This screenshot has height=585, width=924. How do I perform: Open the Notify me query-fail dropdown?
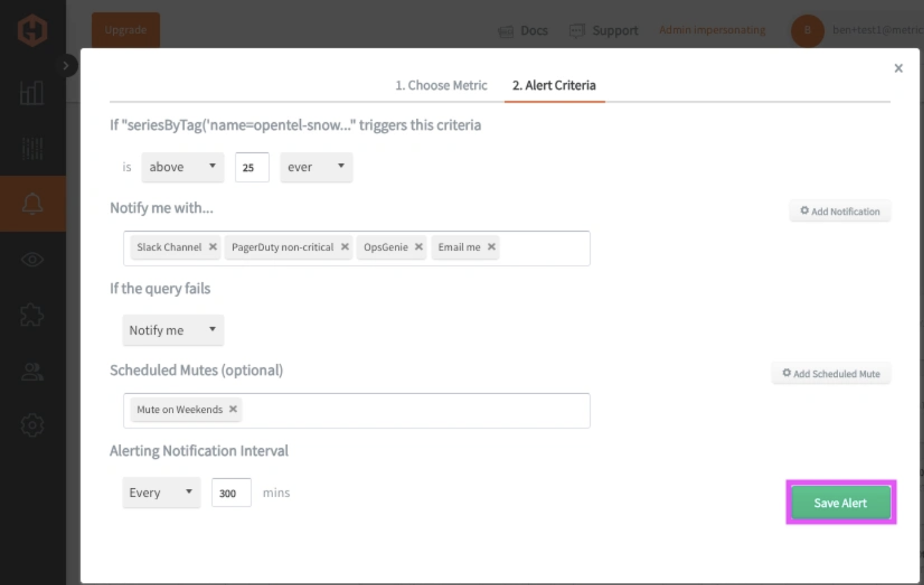[173, 330]
